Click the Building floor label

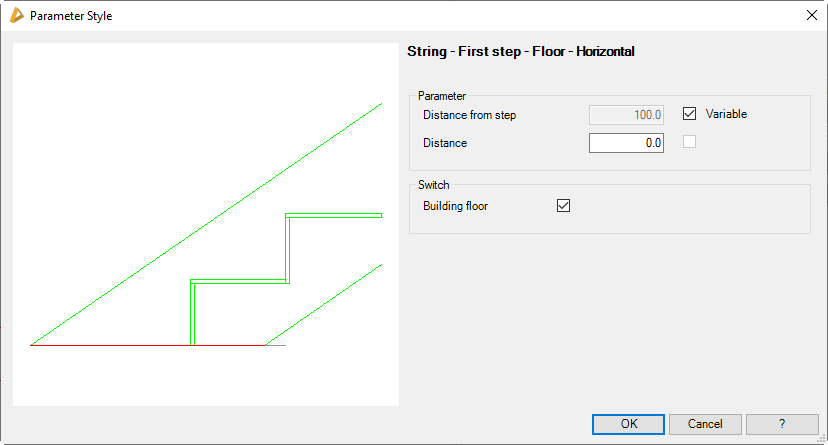click(455, 206)
